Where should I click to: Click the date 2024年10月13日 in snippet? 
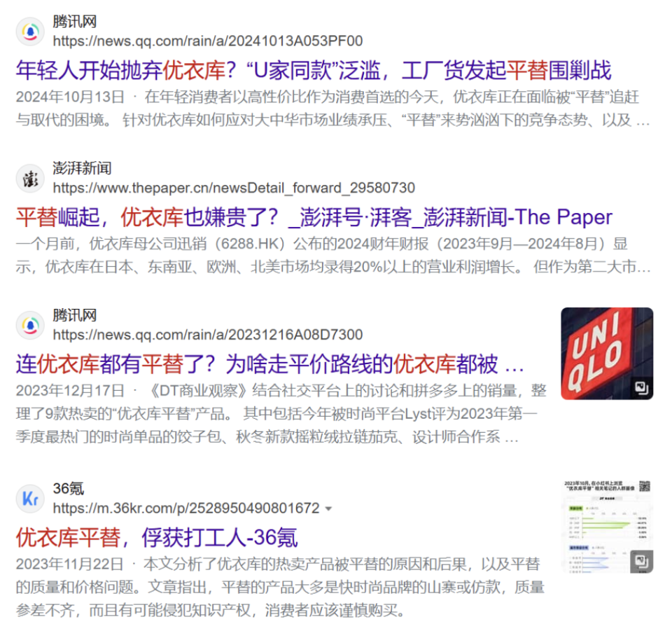click(70, 97)
